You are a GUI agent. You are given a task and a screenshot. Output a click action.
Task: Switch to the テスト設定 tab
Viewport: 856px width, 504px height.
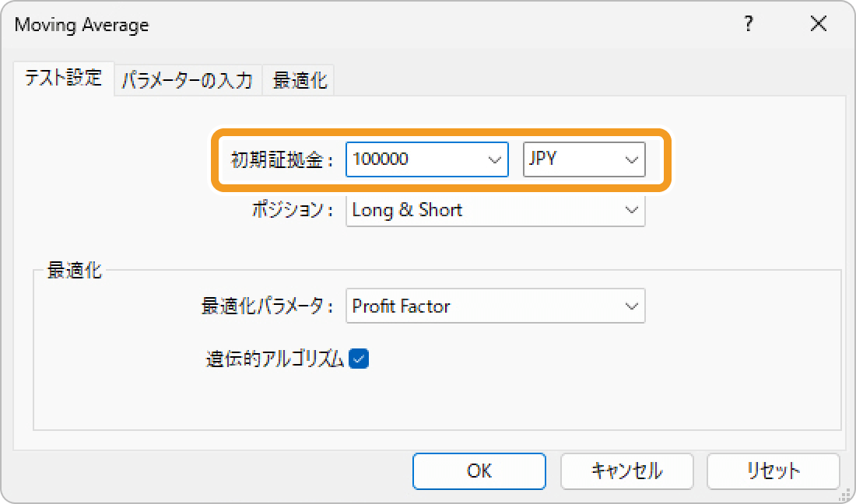tap(64, 78)
